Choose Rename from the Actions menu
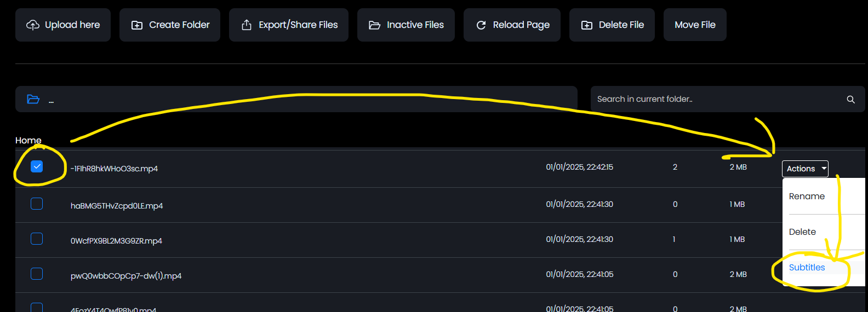Image resolution: width=868 pixels, height=312 pixels. [807, 197]
